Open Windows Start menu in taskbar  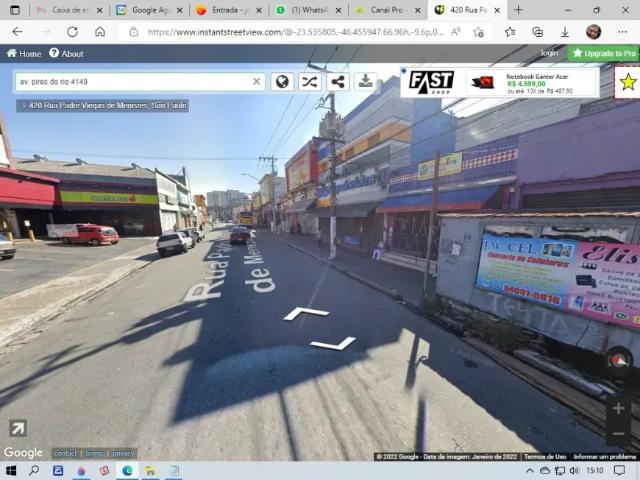(x=11, y=471)
